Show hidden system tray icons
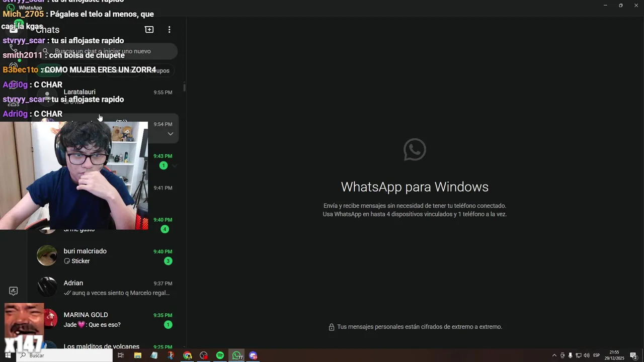This screenshot has width=644, height=362. [554, 355]
